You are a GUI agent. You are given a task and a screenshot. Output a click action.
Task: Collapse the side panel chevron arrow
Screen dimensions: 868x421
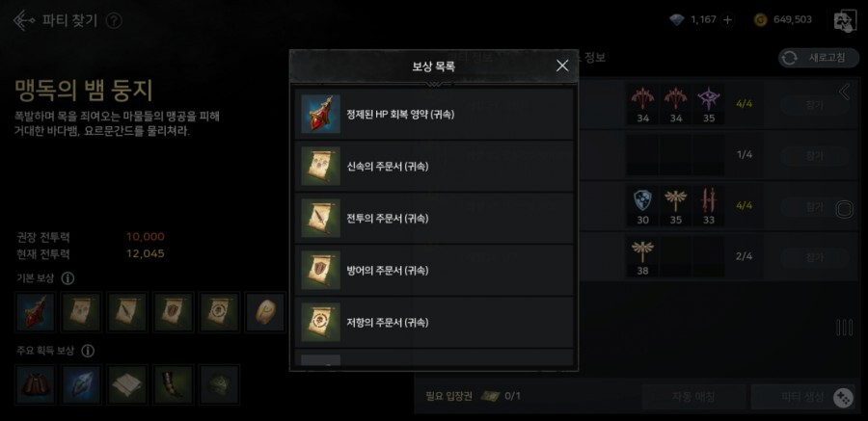[845, 92]
